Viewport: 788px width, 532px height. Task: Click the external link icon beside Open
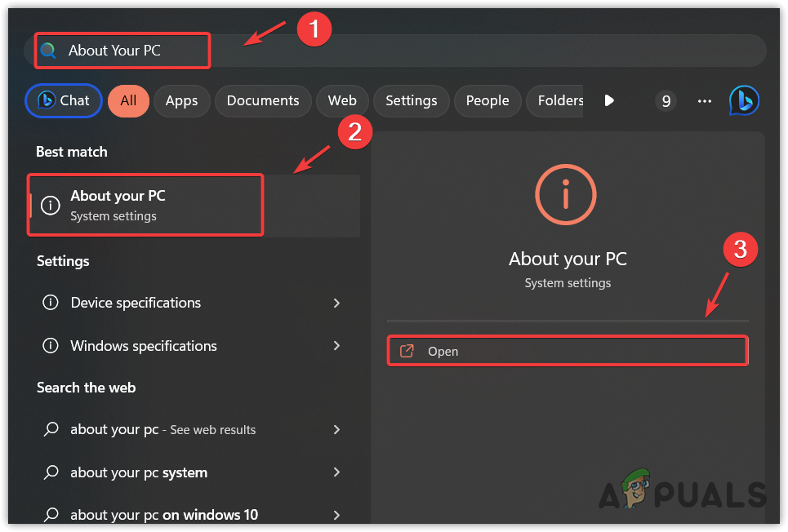[406, 351]
